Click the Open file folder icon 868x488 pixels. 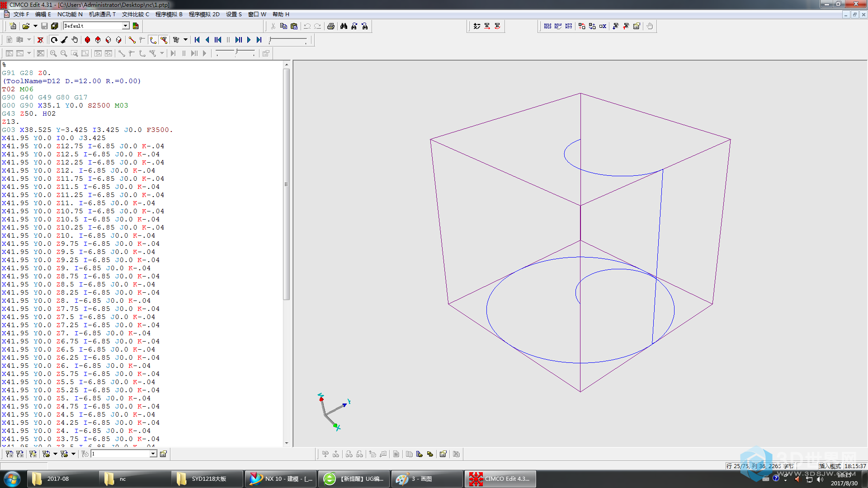[x=26, y=26]
